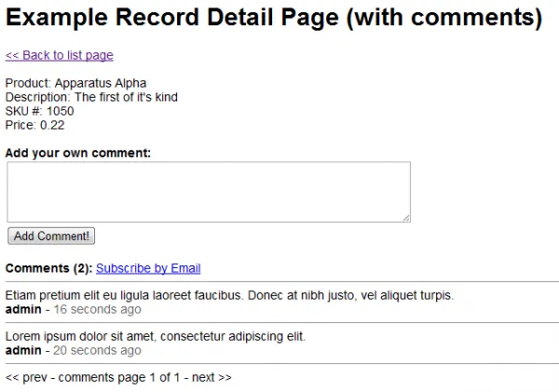559x392 pixels.
Task: Click the admin author of second comment
Action: (23, 350)
